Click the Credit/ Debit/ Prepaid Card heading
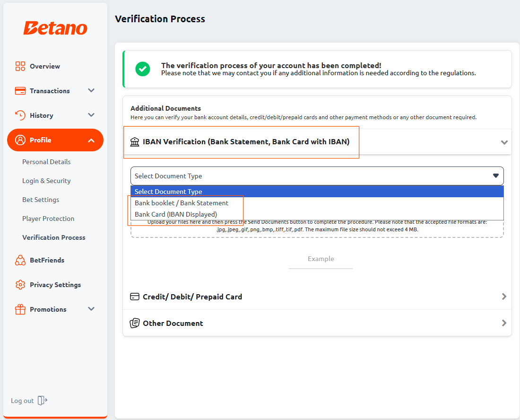This screenshot has width=520, height=420. 192,297
